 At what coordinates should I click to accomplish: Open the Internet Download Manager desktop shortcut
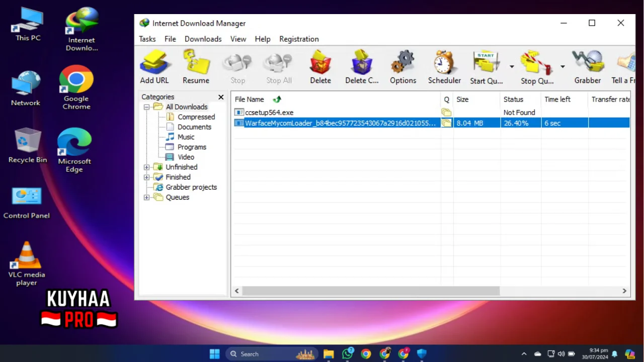click(82, 29)
